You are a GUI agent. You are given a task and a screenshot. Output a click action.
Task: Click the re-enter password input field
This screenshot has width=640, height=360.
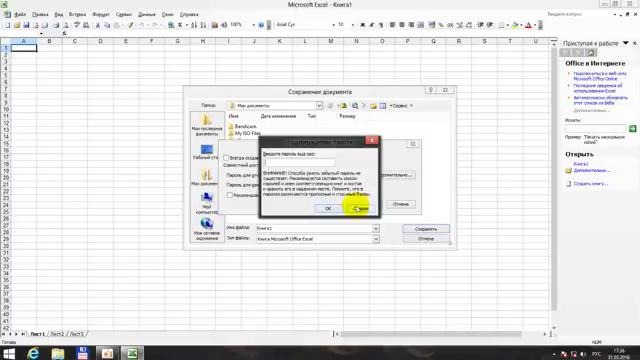coord(299,162)
